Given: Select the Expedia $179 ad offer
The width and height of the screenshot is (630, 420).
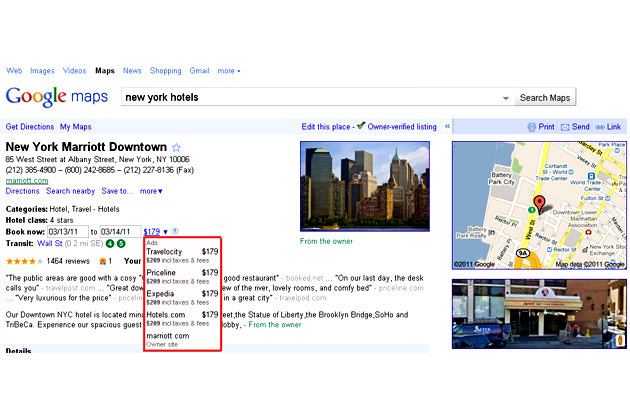Looking at the screenshot, I should [182, 297].
